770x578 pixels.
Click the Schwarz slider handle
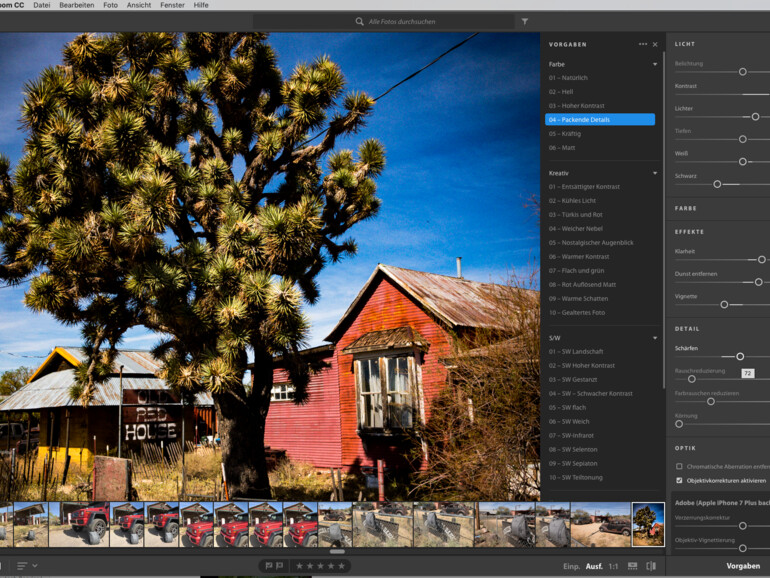[717, 184]
